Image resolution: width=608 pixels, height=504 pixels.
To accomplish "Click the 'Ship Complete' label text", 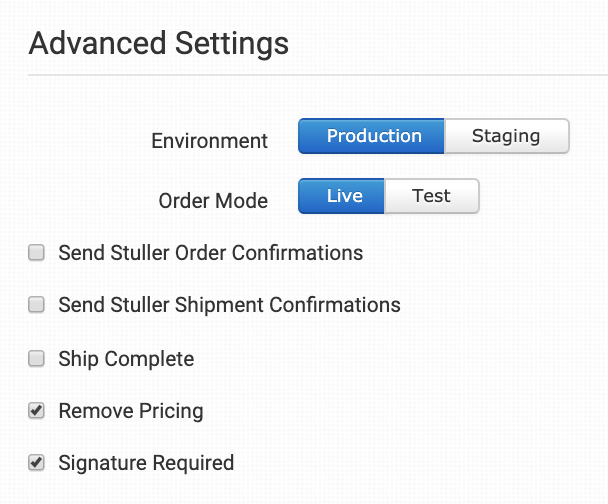I will pyautogui.click(x=126, y=358).
